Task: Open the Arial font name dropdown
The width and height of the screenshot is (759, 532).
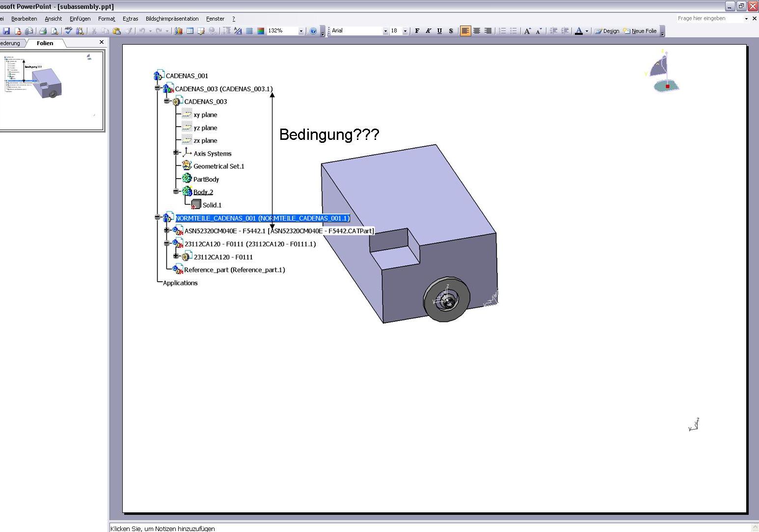Action: [x=385, y=31]
